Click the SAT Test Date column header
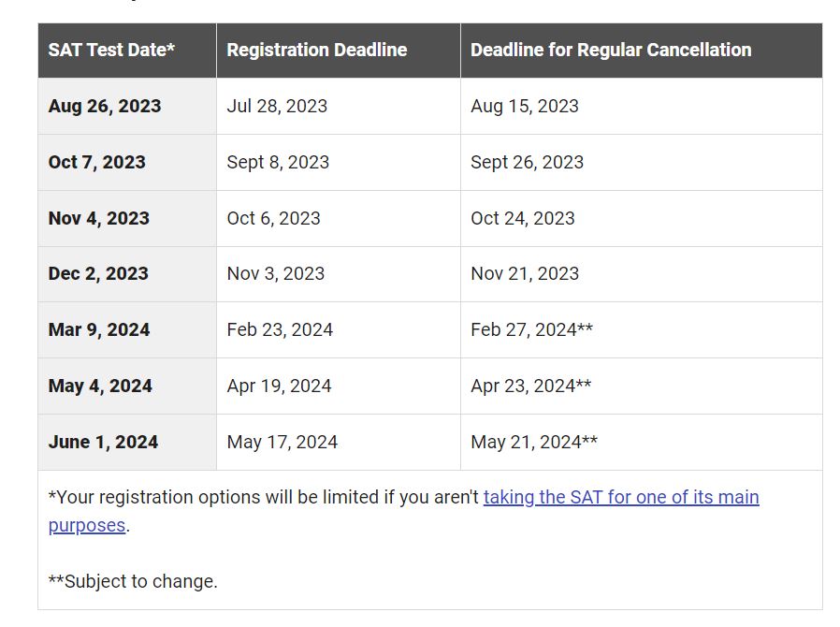This screenshot has width=840, height=627. (x=127, y=51)
